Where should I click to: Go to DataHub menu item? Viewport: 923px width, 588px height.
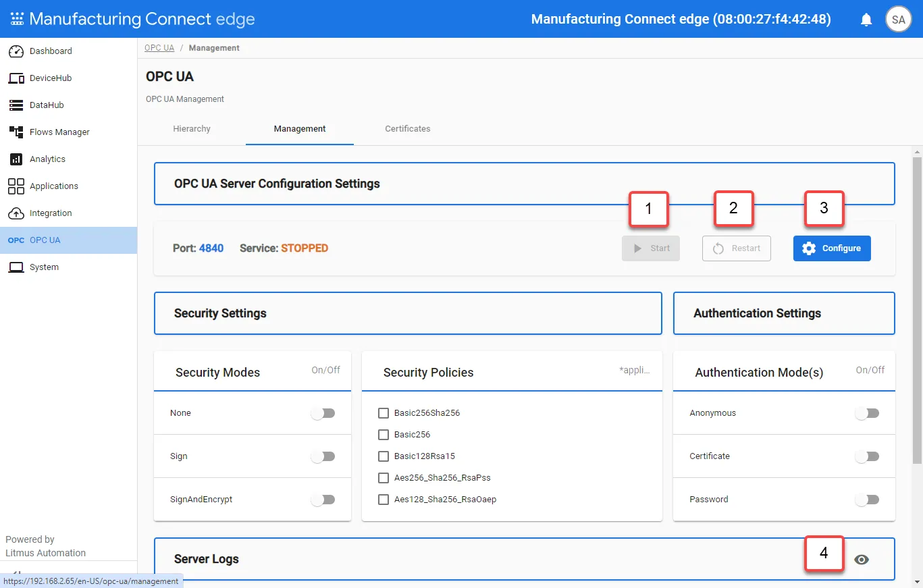click(68, 105)
